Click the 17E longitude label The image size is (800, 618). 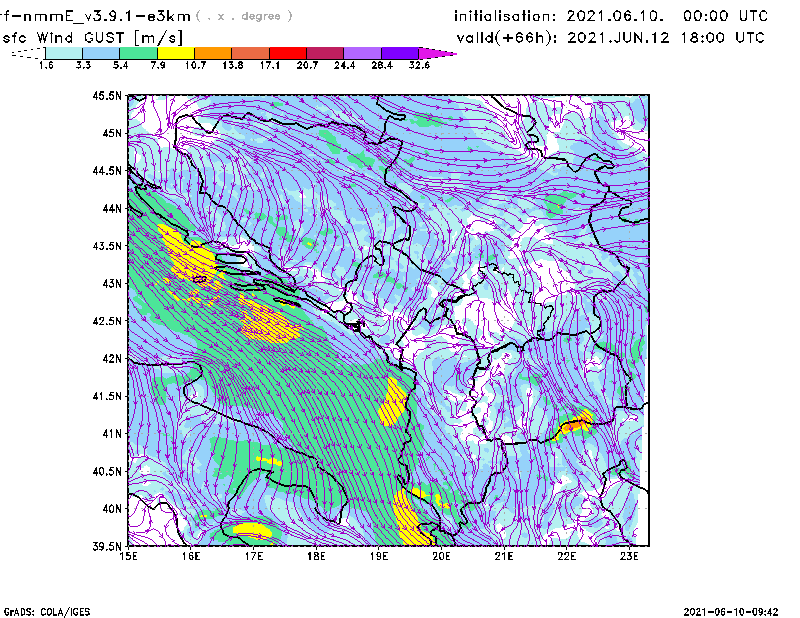tap(254, 556)
